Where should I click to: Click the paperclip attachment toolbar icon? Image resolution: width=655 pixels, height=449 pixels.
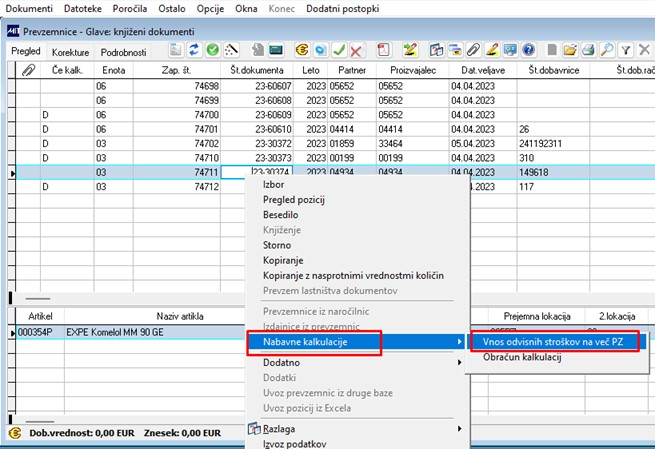475,49
